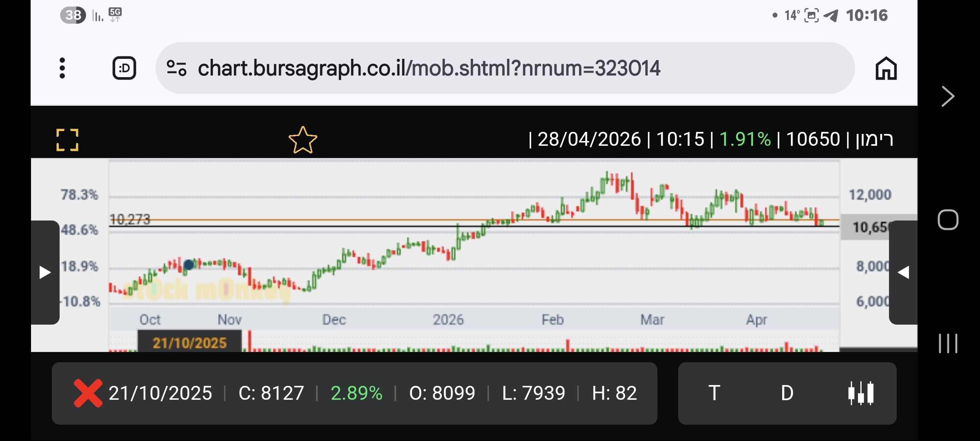Select the D timeframe button
This screenshot has width=980, height=441.
pyautogui.click(x=787, y=393)
